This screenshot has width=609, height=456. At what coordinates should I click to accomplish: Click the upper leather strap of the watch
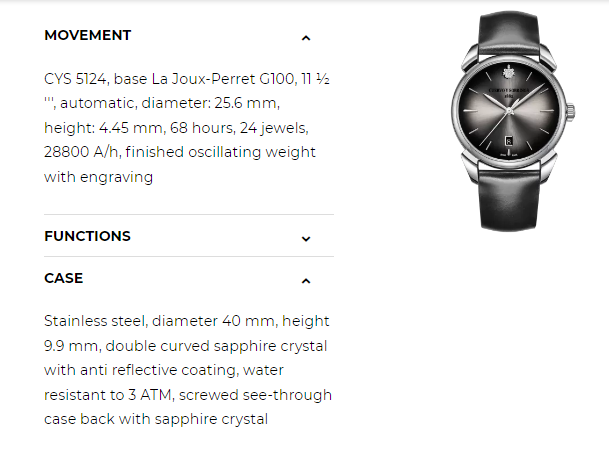(x=509, y=33)
